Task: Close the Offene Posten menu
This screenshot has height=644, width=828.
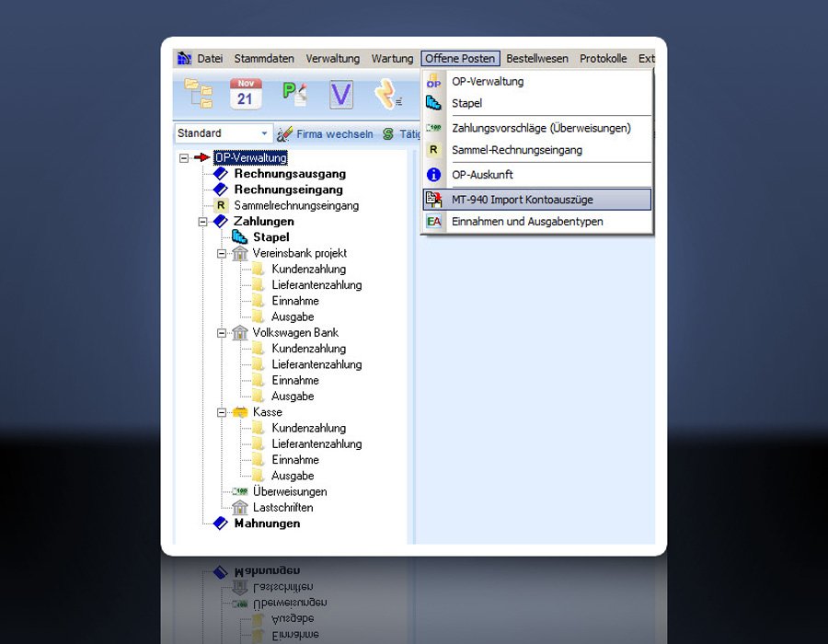Action: tap(461, 59)
